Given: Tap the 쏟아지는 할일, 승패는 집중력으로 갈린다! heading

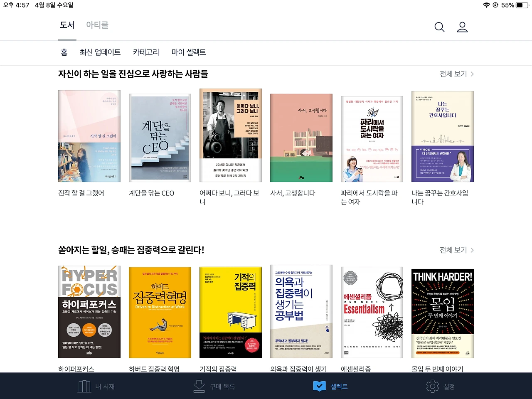Looking at the screenshot, I should point(131,250).
